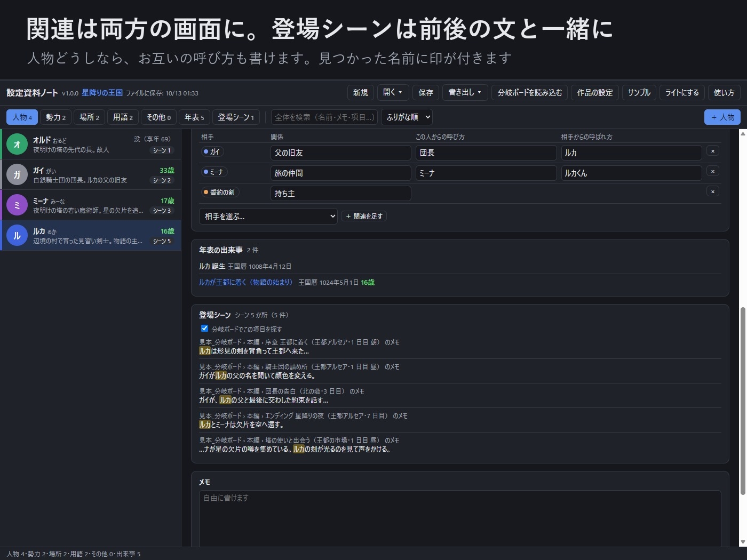Click the シーン 5 badge on ルカ
Viewport: 747px width, 560px height.
point(162,241)
